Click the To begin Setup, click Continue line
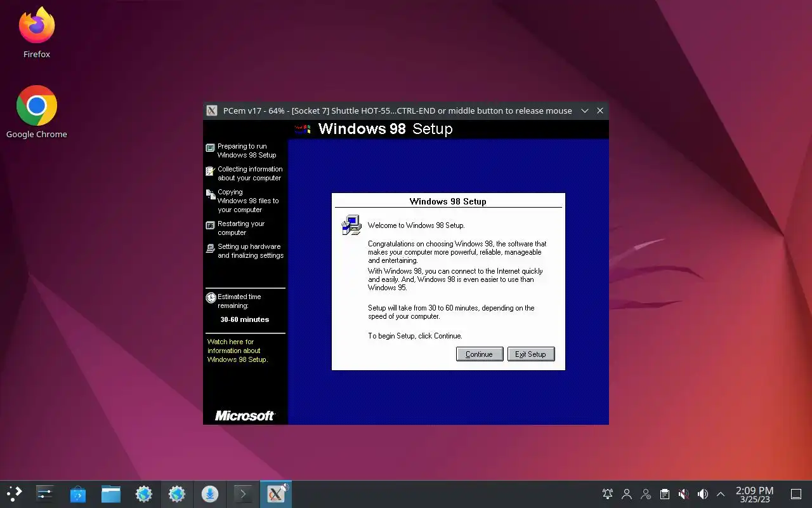This screenshot has height=508, width=812. [415, 336]
